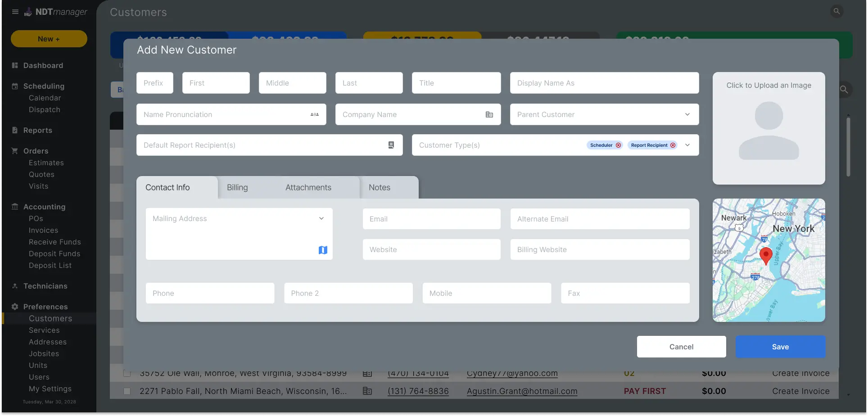Click the Title input field
The image size is (868, 416).
pos(457,83)
